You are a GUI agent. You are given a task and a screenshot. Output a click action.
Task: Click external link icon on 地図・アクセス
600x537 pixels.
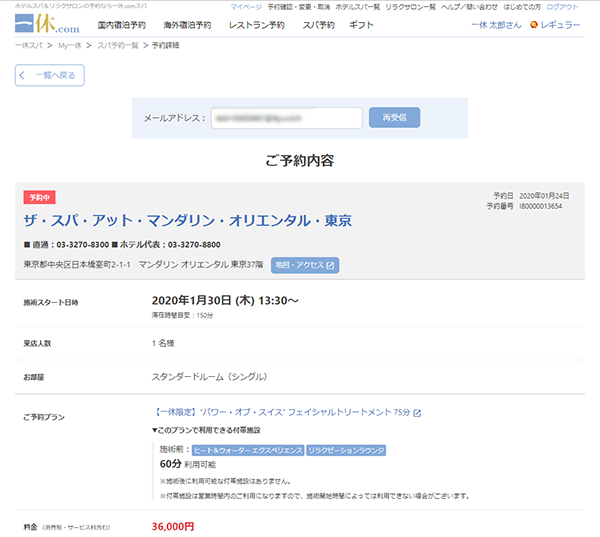coord(330,265)
